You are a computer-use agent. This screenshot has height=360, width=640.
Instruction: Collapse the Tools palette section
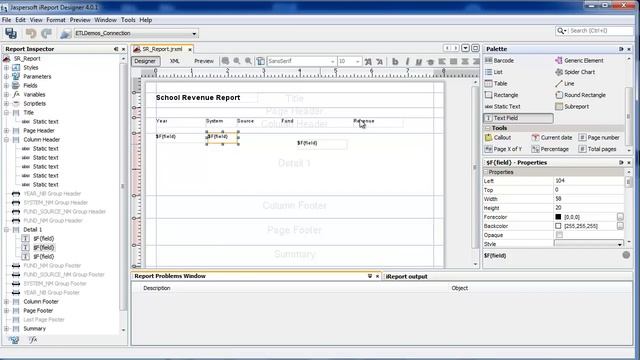coord(487,128)
